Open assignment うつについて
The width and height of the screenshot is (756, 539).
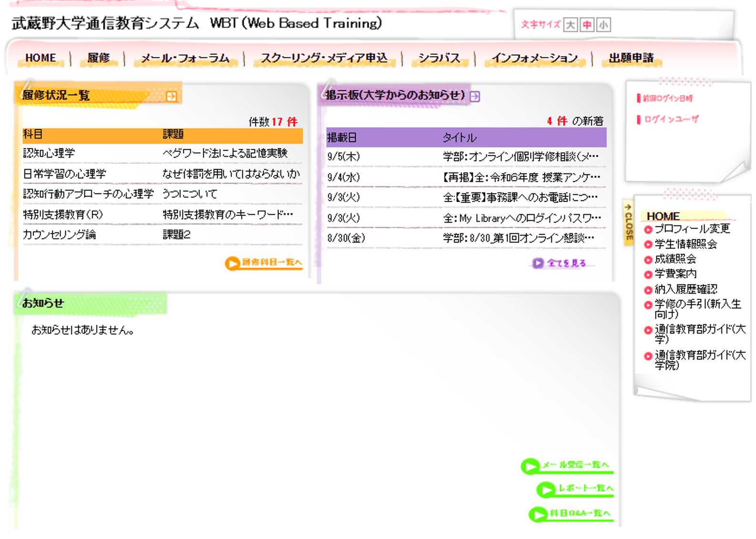coord(190,194)
